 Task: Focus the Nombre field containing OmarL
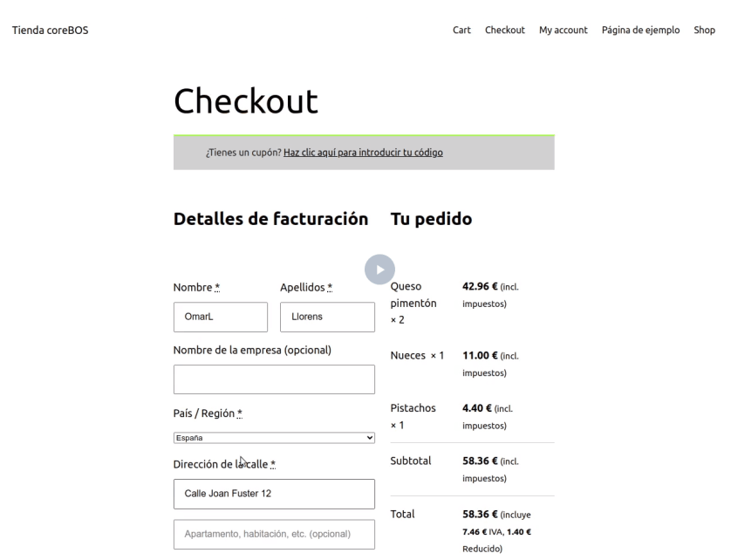pos(221,318)
